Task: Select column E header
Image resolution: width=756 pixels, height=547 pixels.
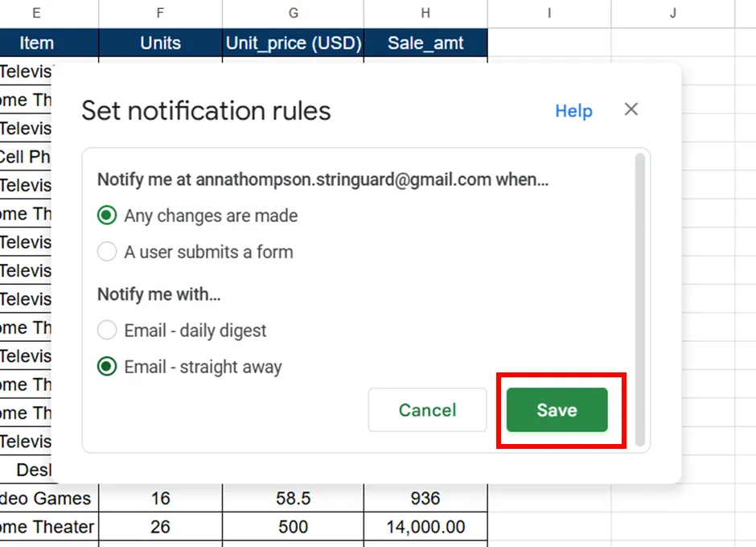Action: [49, 13]
